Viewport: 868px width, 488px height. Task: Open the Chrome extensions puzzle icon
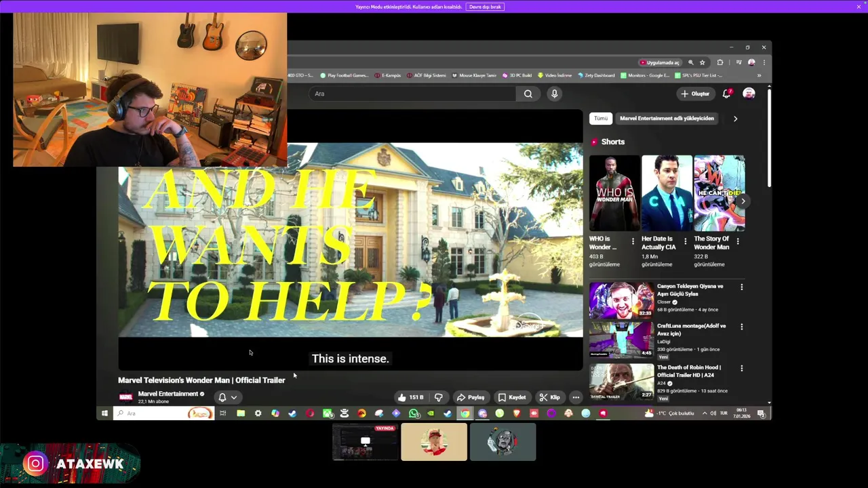[x=720, y=62]
